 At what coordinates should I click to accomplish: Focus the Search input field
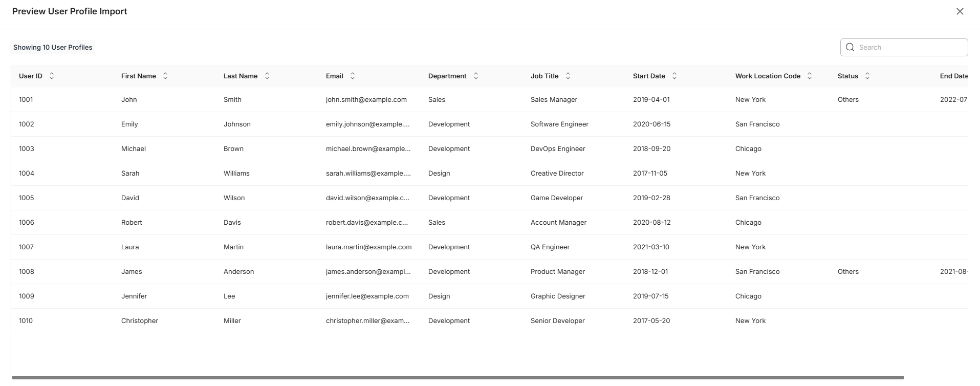click(x=904, y=47)
